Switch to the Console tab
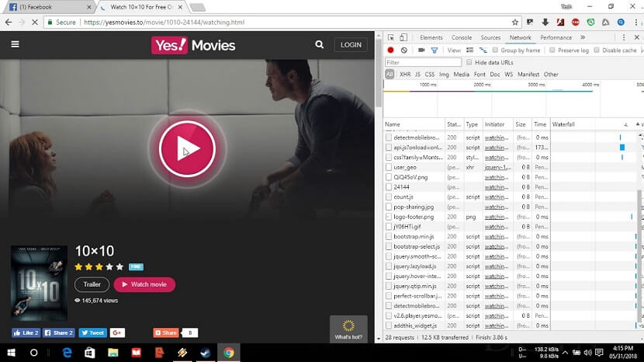Screen dimensions: 644x362 462,37
